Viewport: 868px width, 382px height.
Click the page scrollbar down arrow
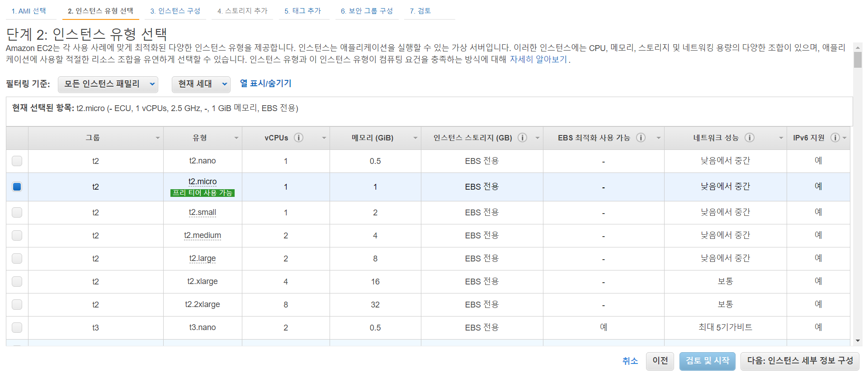pos(858,341)
